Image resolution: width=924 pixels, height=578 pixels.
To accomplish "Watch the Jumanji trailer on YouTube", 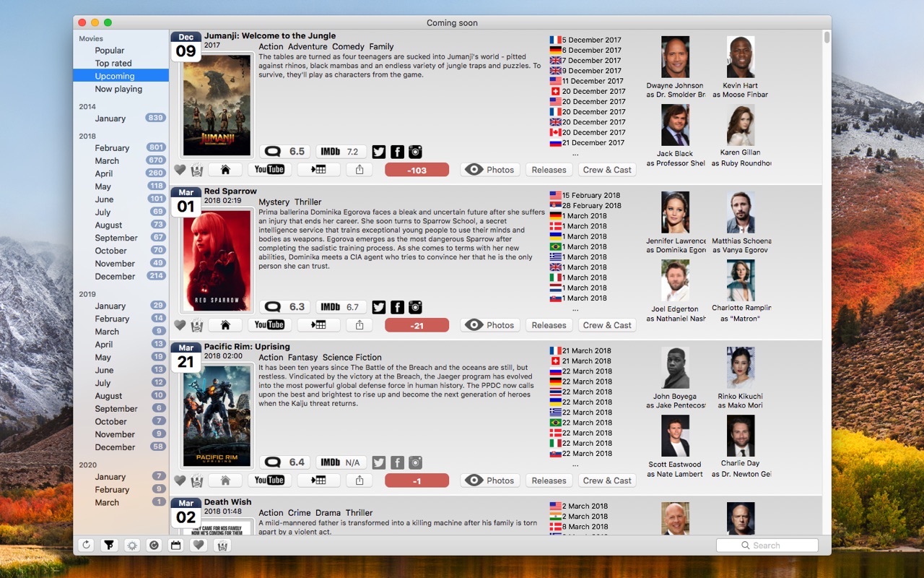I will pos(269,170).
